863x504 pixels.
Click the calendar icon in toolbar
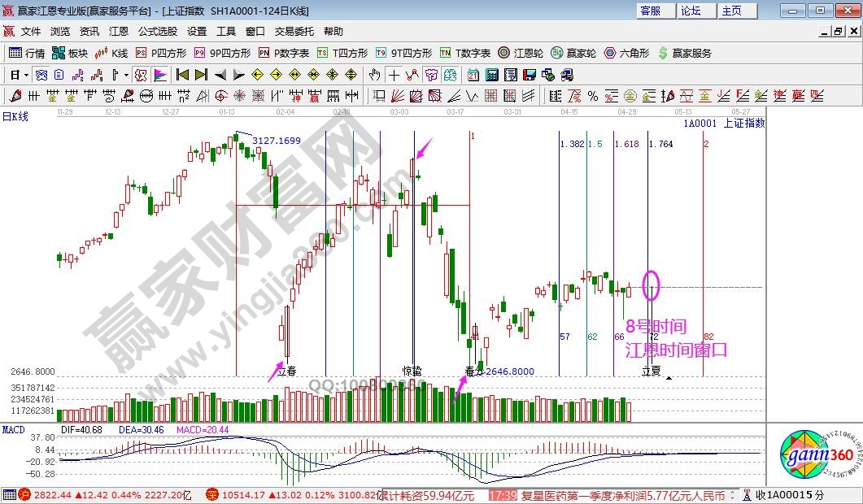(473, 75)
